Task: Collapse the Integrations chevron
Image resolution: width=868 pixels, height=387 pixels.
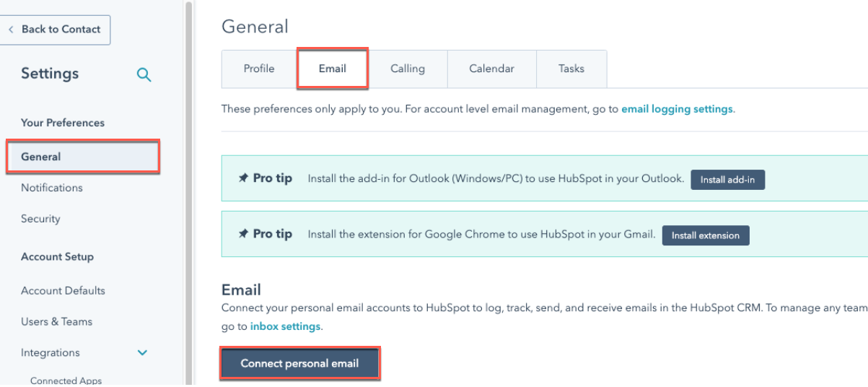Action: pos(143,353)
